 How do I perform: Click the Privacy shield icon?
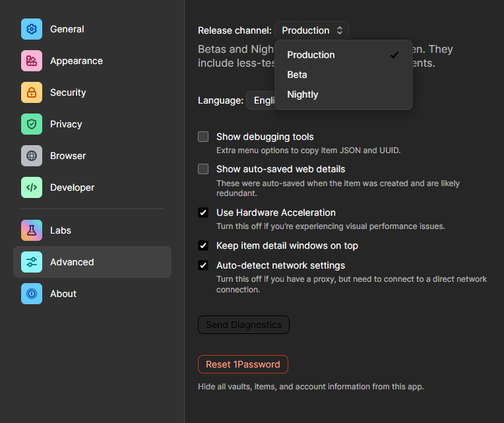[32, 124]
